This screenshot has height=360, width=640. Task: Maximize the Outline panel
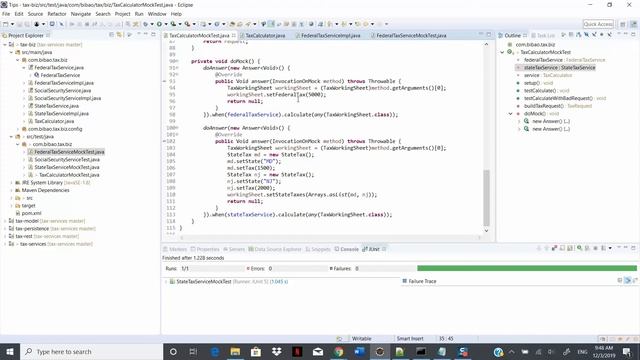(x=633, y=35)
